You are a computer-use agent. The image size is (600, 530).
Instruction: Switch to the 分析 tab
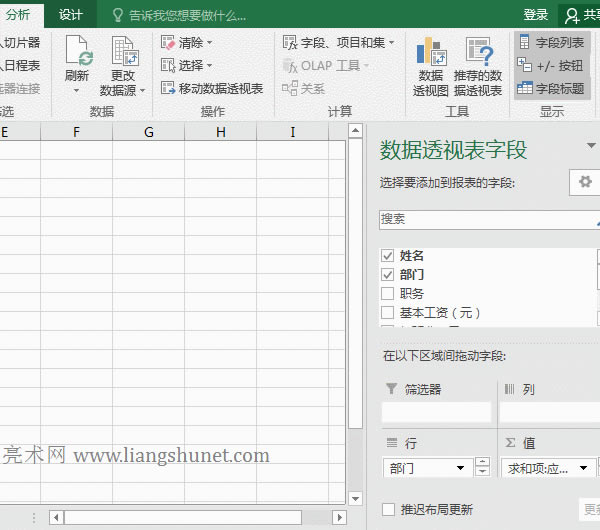click(x=18, y=15)
